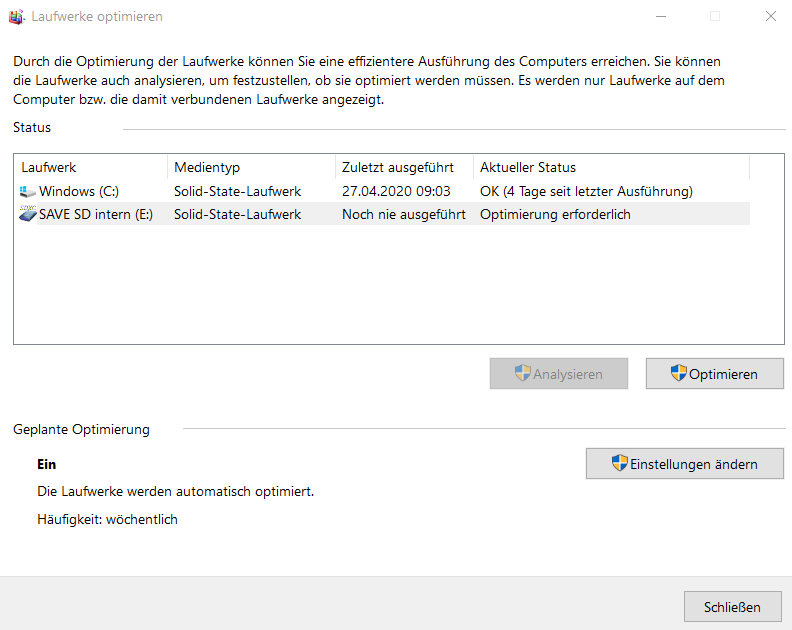Click the Optimieren button
The image size is (792, 630).
click(715, 374)
